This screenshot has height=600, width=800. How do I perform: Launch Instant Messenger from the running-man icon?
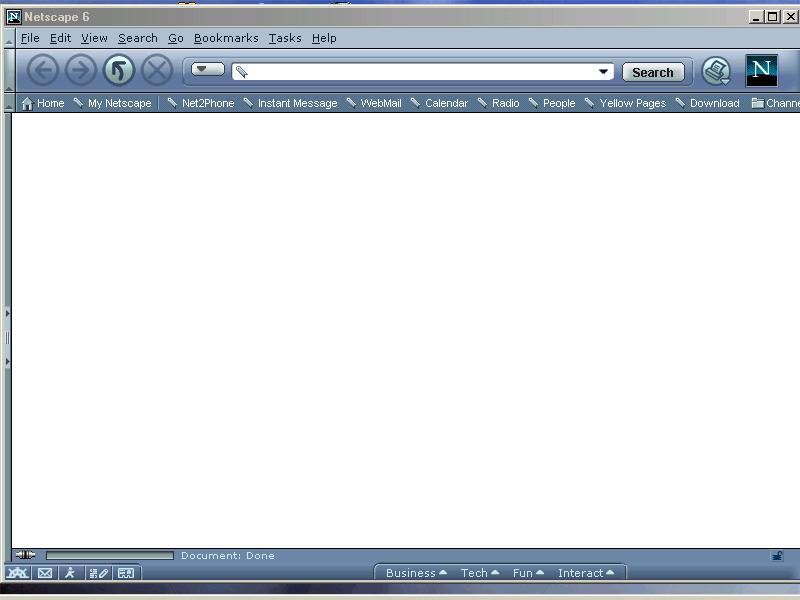click(x=70, y=573)
